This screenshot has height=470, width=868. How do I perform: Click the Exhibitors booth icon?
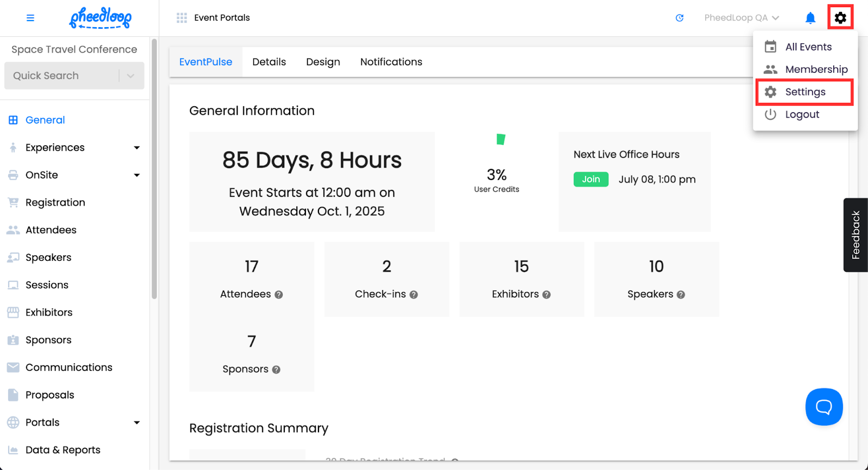pyautogui.click(x=13, y=312)
